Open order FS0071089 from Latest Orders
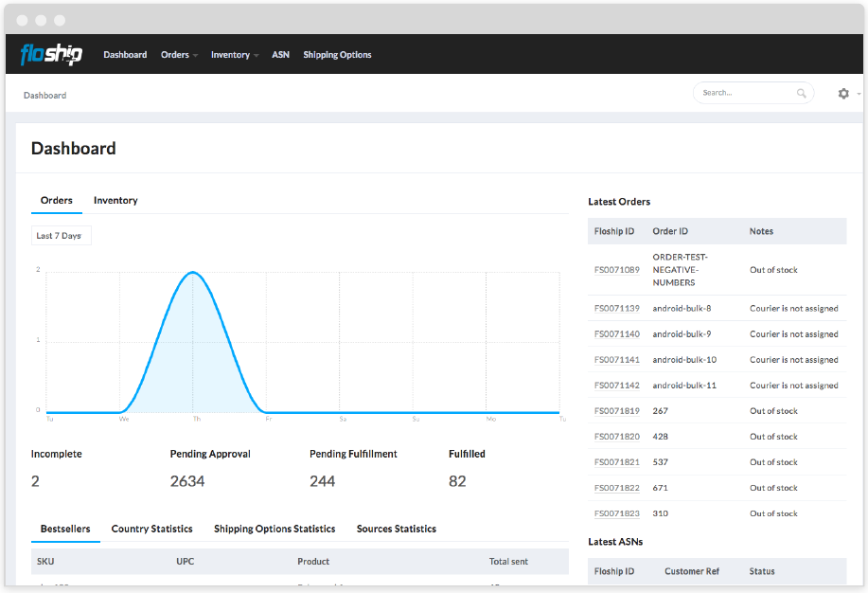868x593 pixels. tap(615, 269)
